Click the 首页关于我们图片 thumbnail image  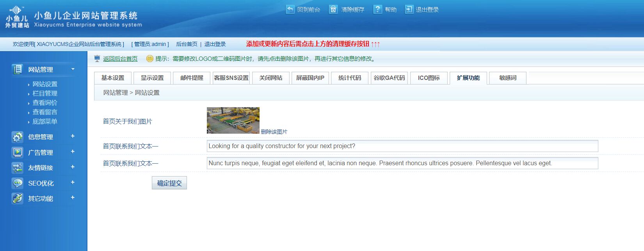[x=233, y=120]
